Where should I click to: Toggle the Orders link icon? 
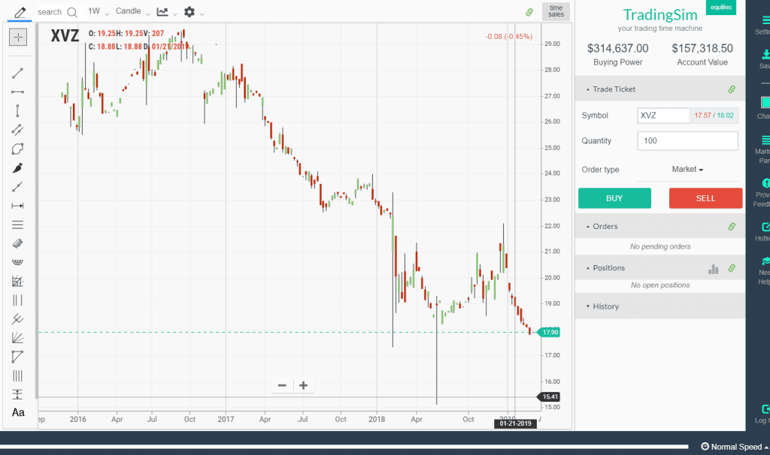pos(732,226)
